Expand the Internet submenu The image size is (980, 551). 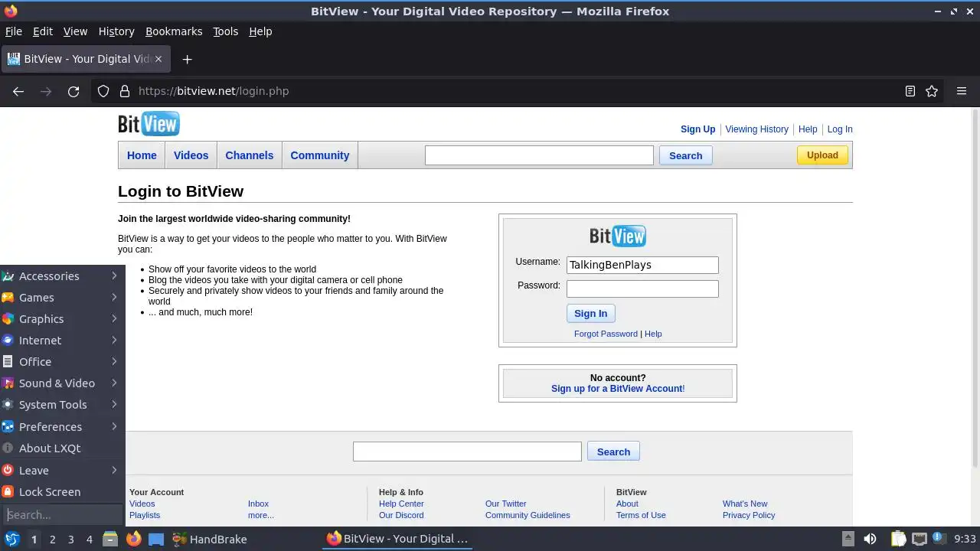pos(62,341)
